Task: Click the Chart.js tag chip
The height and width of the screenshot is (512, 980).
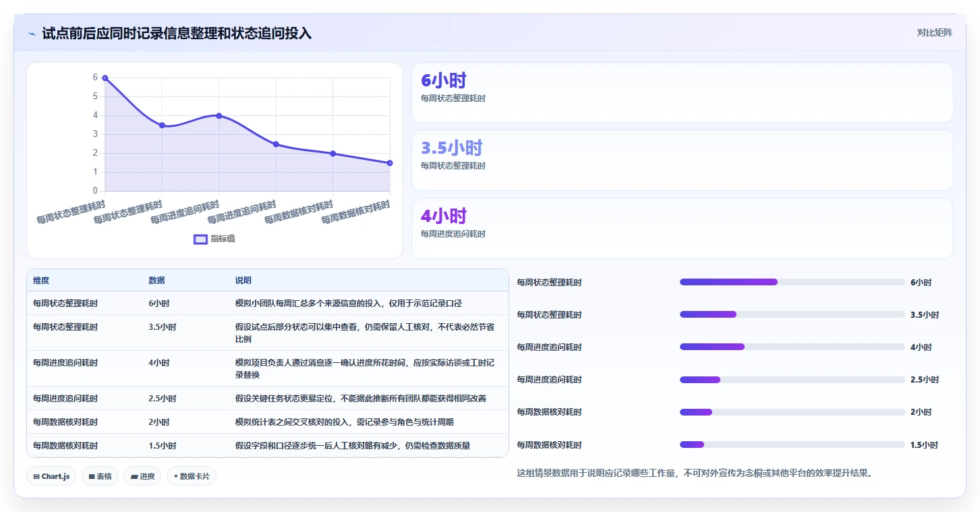Action: pyautogui.click(x=52, y=476)
